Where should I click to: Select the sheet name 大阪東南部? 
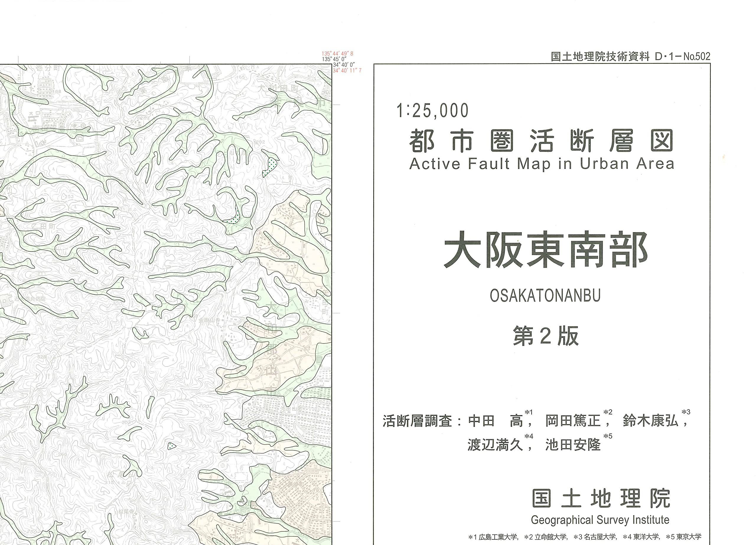546,249
